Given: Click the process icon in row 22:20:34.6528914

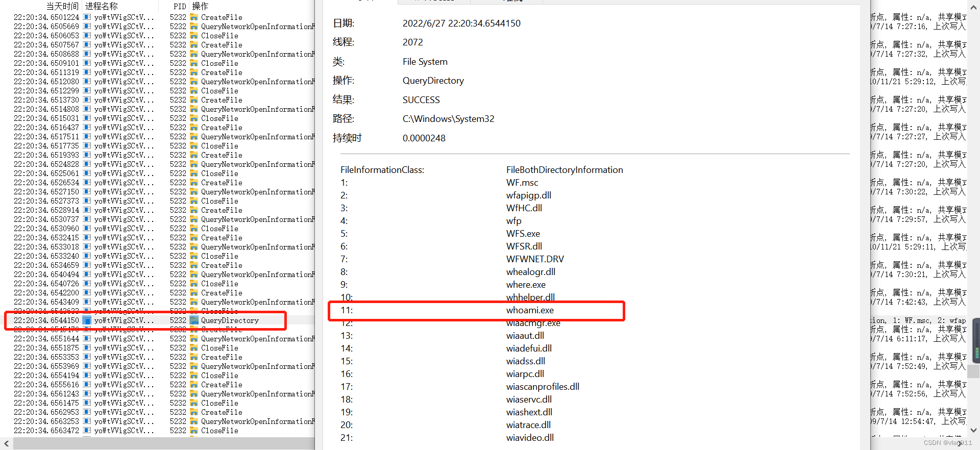Looking at the screenshot, I should pos(87,210).
